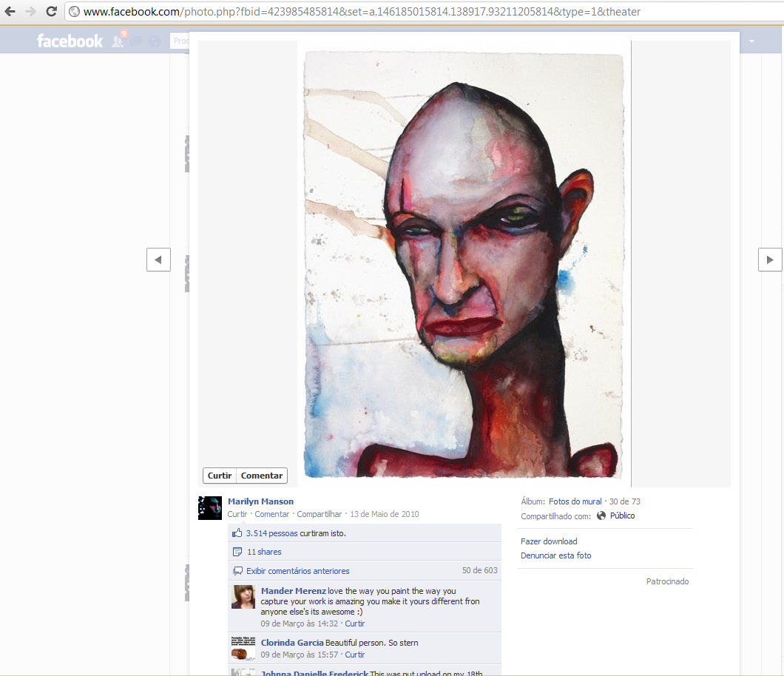Click the 30 de 73 photo counter
784x676 pixels.
pyautogui.click(x=624, y=501)
